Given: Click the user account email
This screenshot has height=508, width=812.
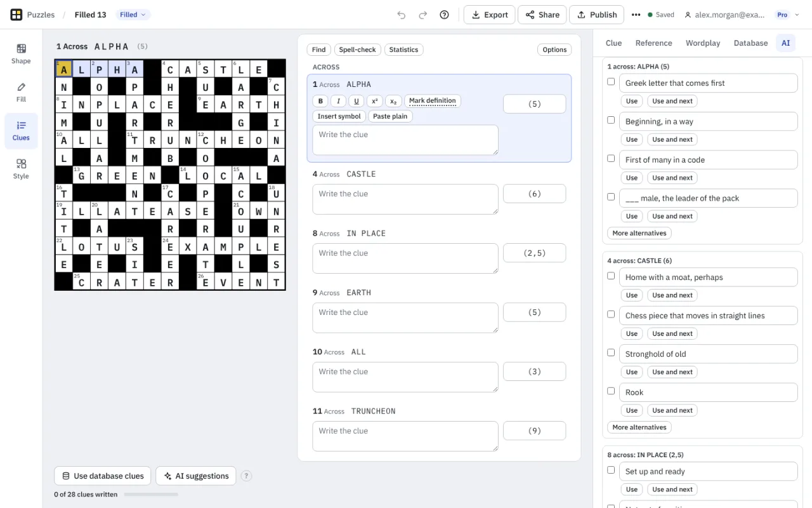Looking at the screenshot, I should 725,15.
